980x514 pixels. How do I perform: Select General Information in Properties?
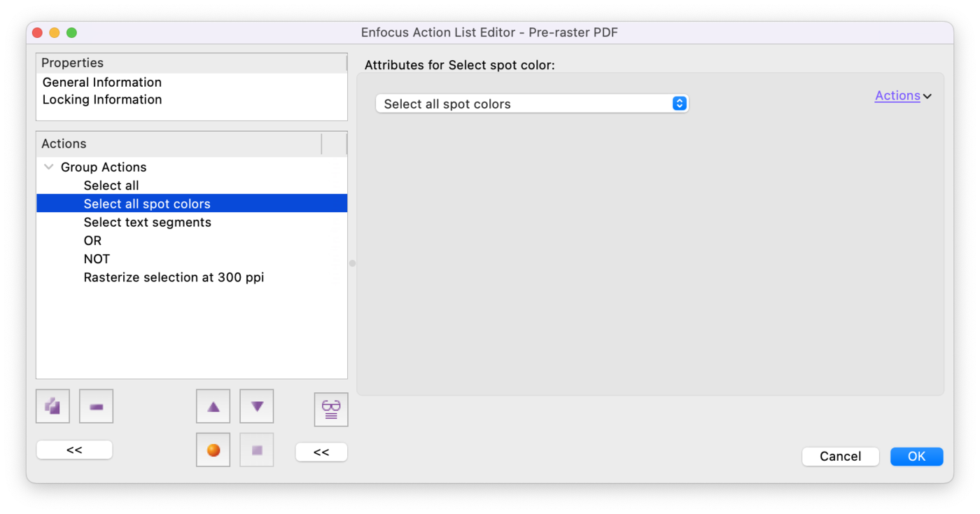pos(192,83)
